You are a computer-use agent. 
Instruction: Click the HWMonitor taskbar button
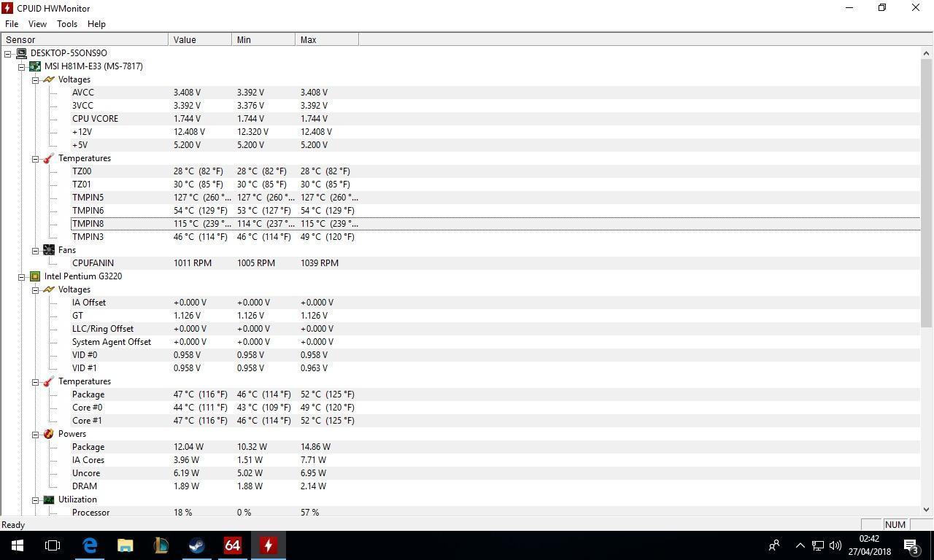(x=269, y=545)
